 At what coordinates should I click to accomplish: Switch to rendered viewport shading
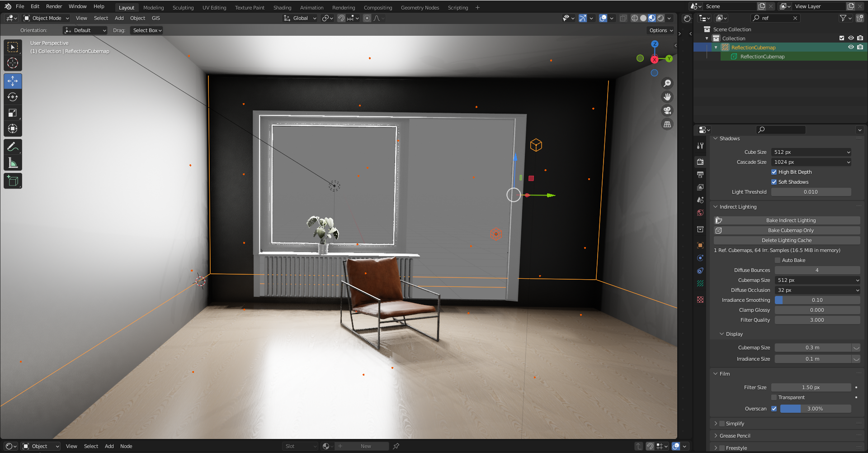(661, 18)
